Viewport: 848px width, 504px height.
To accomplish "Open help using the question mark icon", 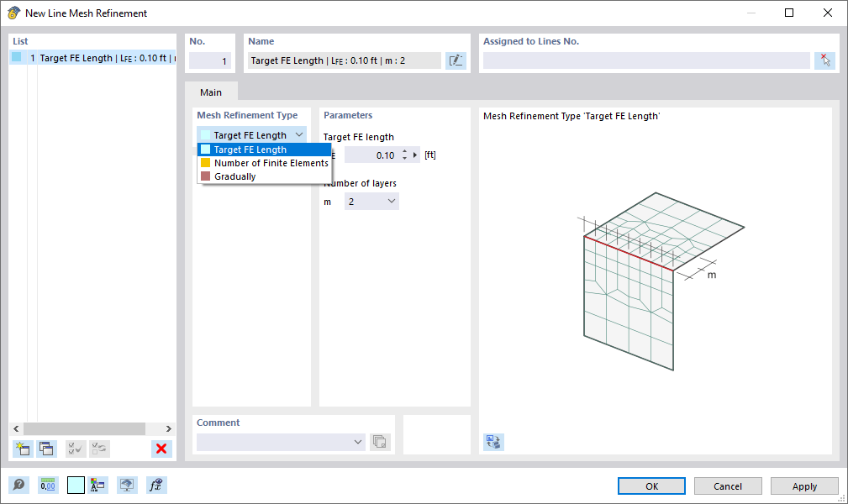I will [18, 485].
